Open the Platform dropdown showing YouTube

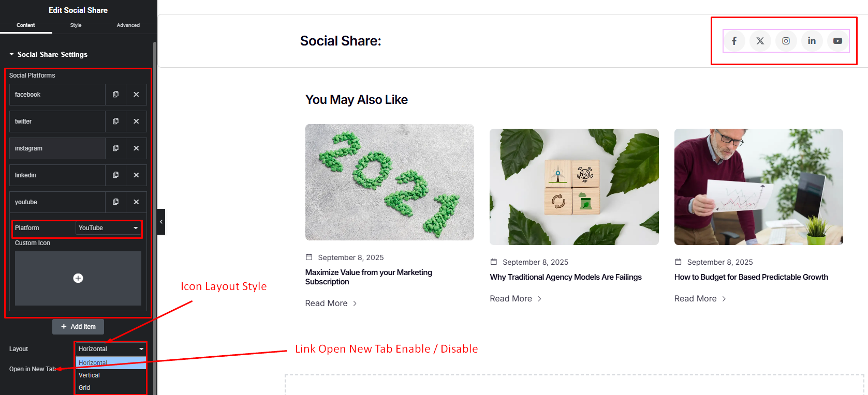[x=108, y=228]
